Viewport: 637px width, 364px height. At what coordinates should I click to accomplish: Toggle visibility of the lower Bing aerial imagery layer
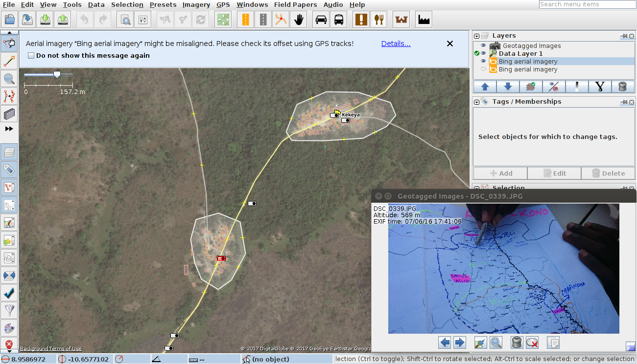click(482, 69)
